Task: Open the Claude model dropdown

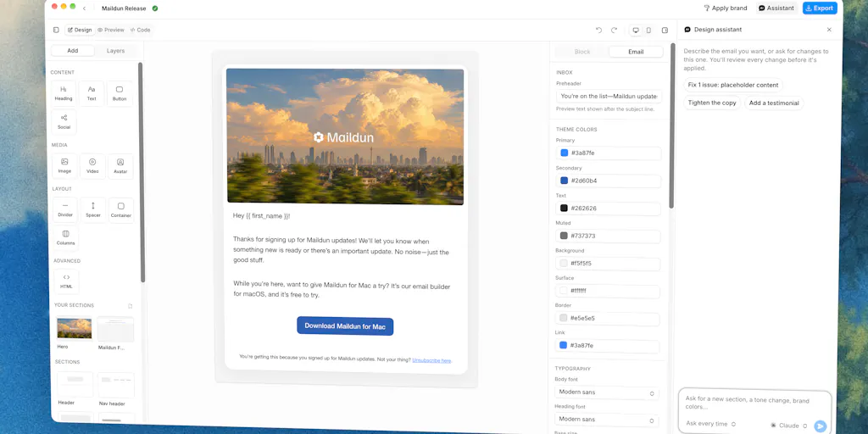Action: point(789,426)
